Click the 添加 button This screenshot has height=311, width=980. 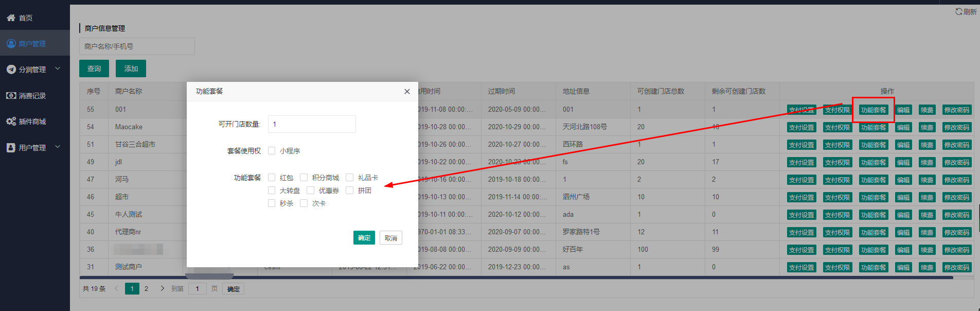click(x=131, y=68)
